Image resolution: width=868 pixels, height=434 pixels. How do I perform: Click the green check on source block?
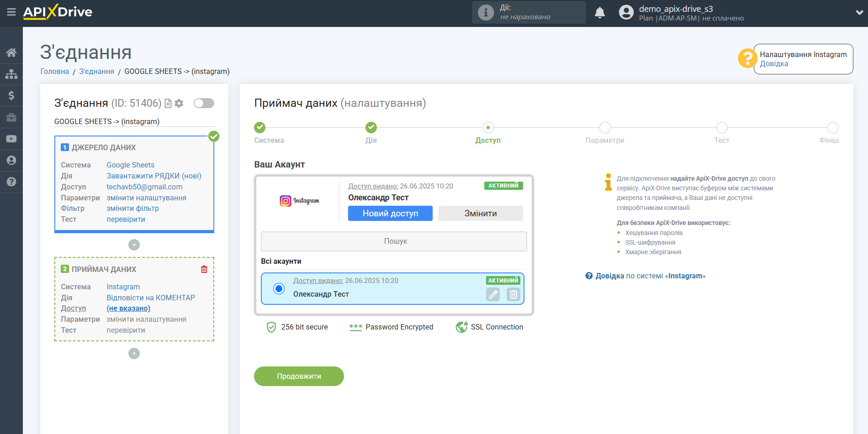(x=214, y=136)
